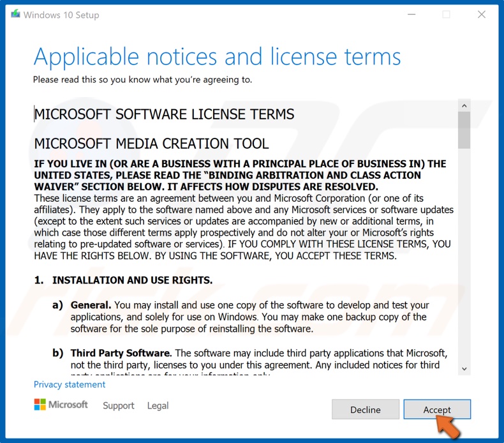Click the bold BINDING ARBITRATION notice paragraph

click(x=240, y=176)
